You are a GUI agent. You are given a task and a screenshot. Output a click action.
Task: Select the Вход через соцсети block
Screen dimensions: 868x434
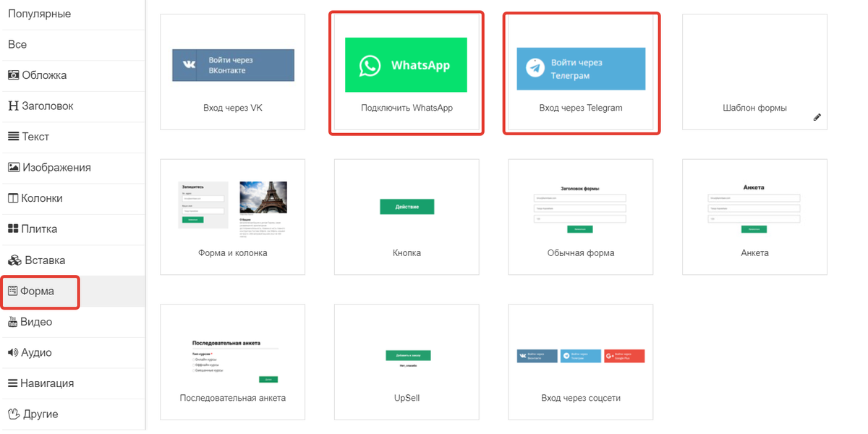(581, 362)
